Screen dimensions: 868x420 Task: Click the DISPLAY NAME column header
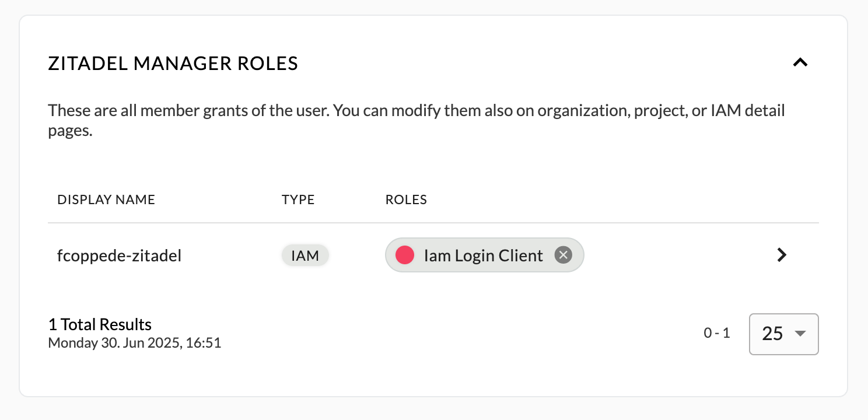coord(106,199)
